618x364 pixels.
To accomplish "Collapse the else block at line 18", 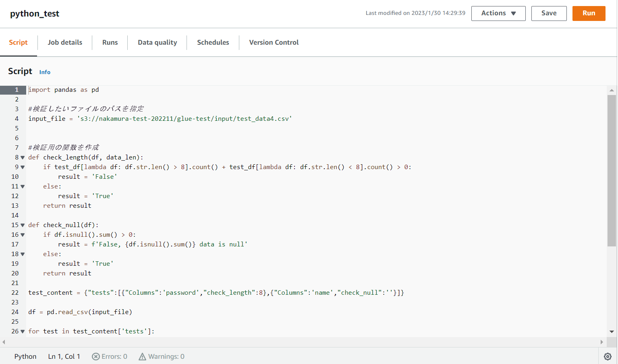I will coord(23,254).
